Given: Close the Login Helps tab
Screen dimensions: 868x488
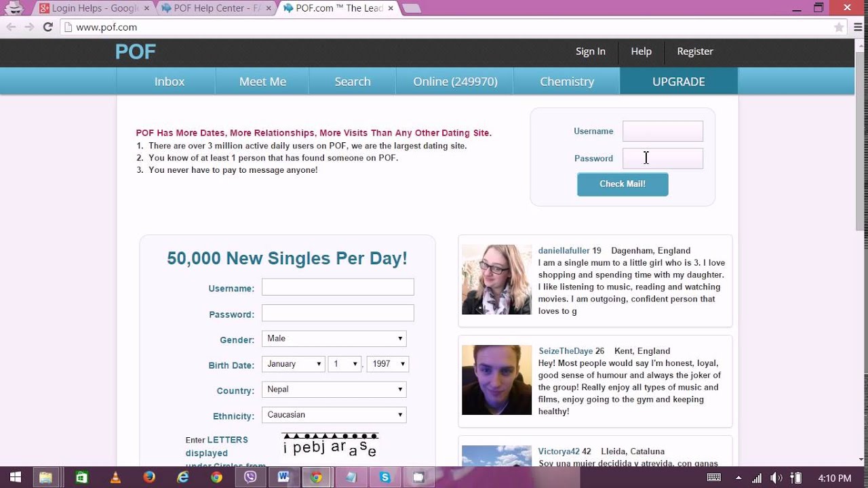Looking at the screenshot, I should tap(146, 8).
